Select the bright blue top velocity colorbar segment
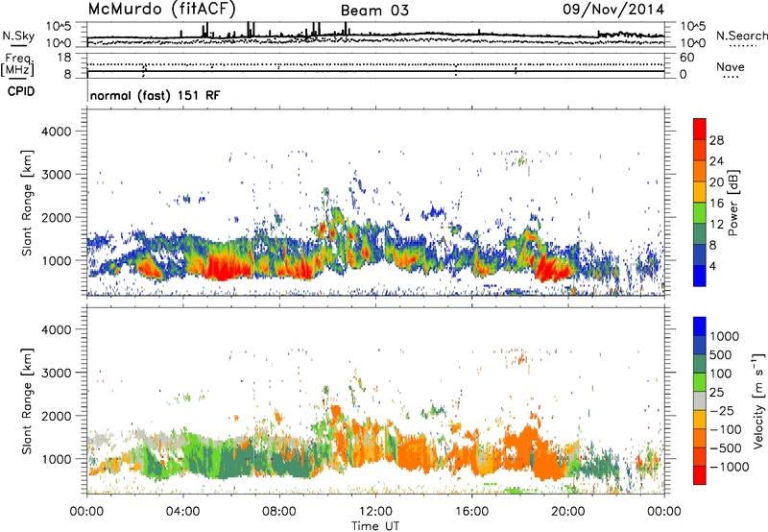Viewport: 768px width, 532px height. click(x=700, y=326)
